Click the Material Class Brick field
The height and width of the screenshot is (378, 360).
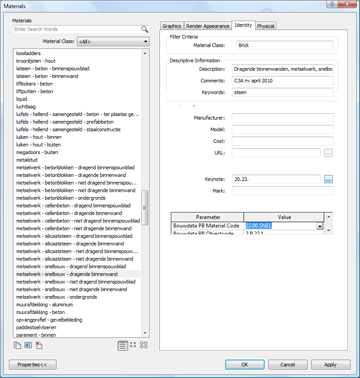point(285,45)
